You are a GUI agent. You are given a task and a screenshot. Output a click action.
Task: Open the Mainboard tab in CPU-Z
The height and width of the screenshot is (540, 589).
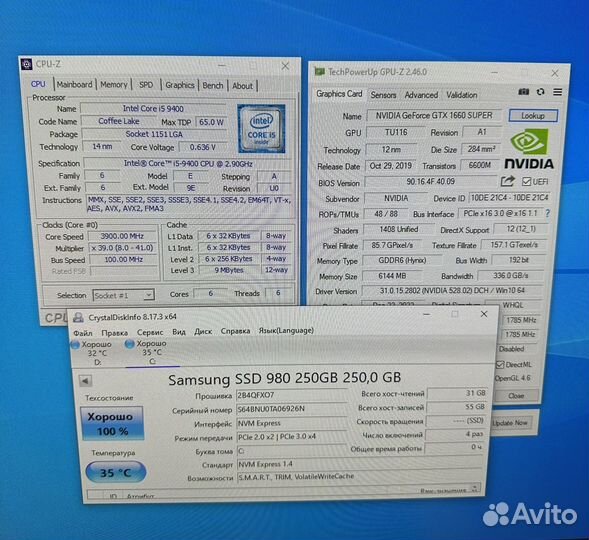(x=74, y=84)
